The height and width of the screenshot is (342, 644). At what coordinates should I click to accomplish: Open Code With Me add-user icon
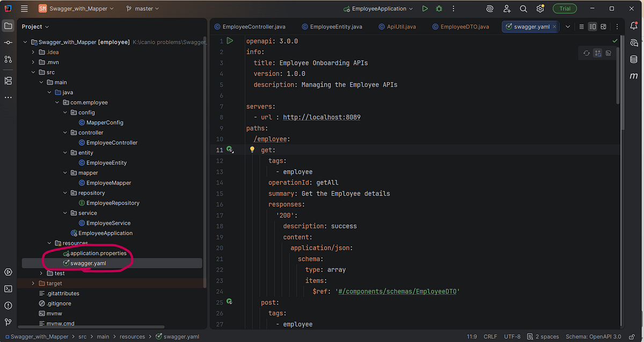click(507, 9)
